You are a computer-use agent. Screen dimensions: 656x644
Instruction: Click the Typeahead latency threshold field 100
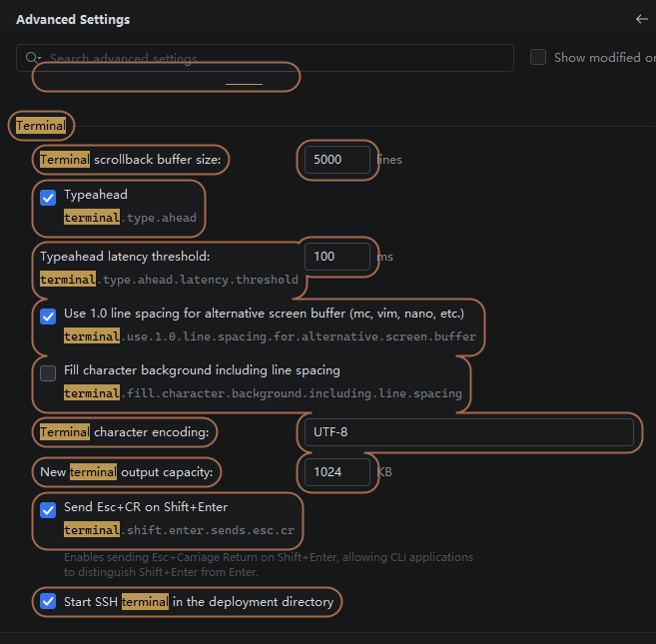337,257
